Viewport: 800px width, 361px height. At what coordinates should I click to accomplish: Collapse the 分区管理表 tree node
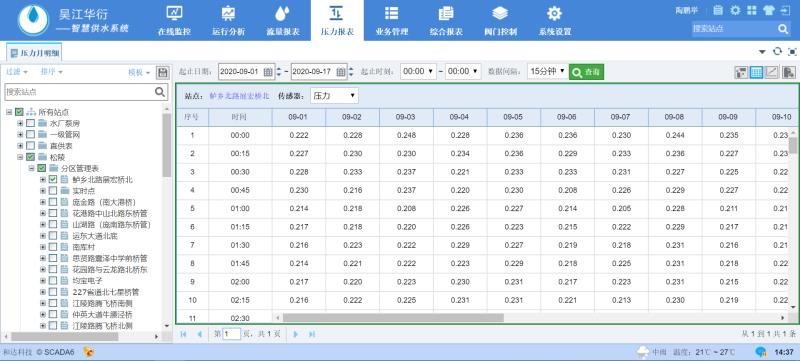[31, 168]
